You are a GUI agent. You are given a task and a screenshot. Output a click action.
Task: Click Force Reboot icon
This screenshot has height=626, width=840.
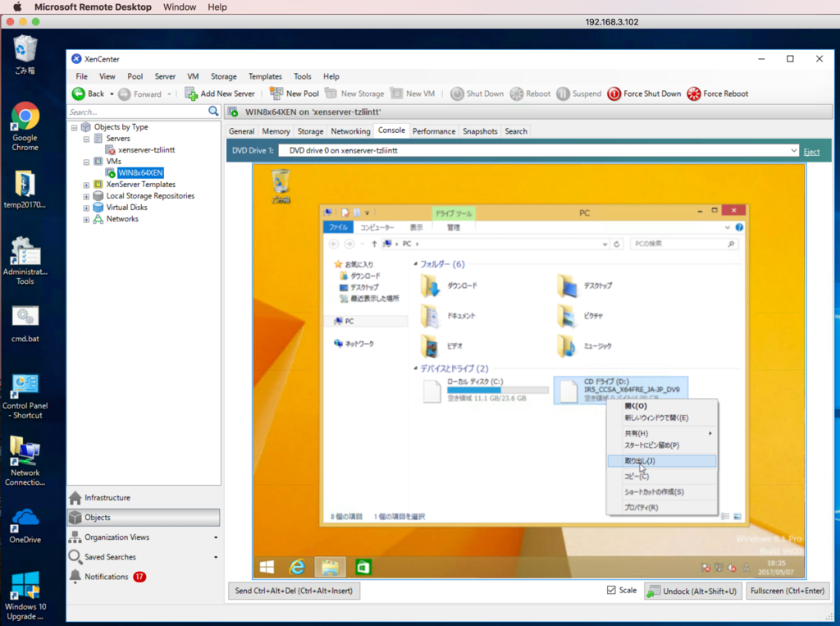pos(694,94)
